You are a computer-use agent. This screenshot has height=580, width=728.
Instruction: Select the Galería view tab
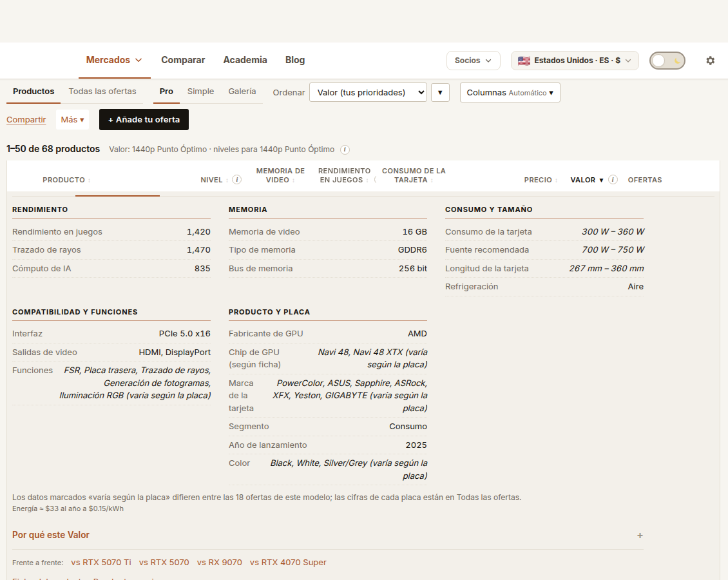click(x=242, y=92)
